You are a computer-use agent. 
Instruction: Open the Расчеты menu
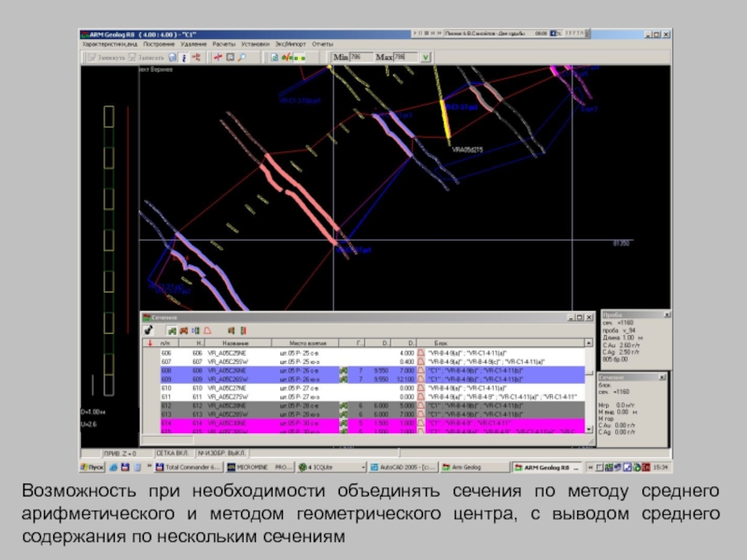click(x=223, y=44)
